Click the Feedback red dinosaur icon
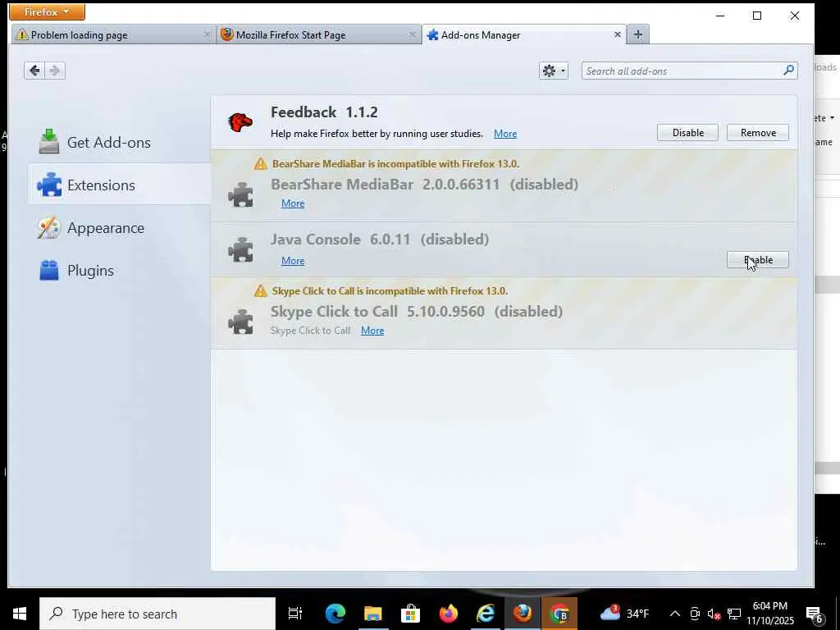Viewport: 840px width, 630px height. [240, 122]
